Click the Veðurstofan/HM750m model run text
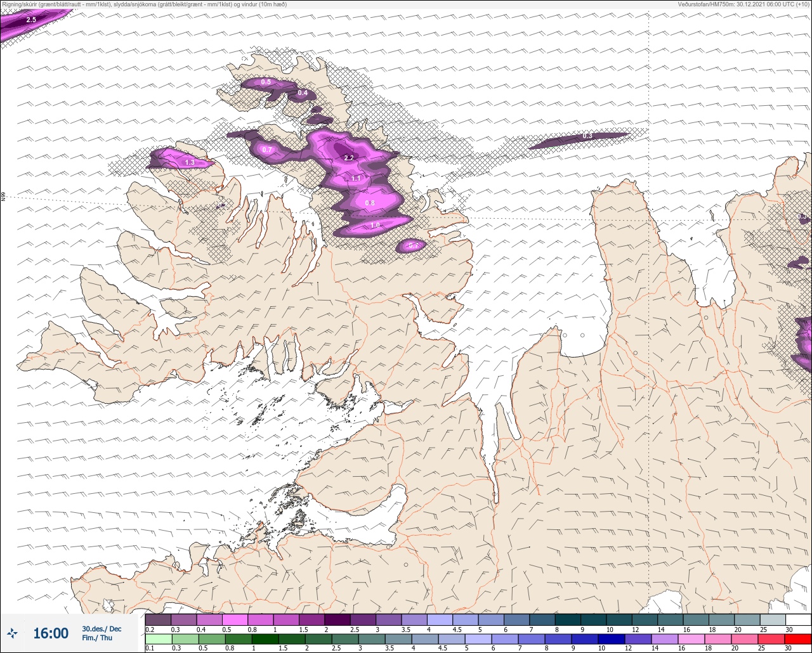Viewport: 812px width, 653px height. pos(743,4)
